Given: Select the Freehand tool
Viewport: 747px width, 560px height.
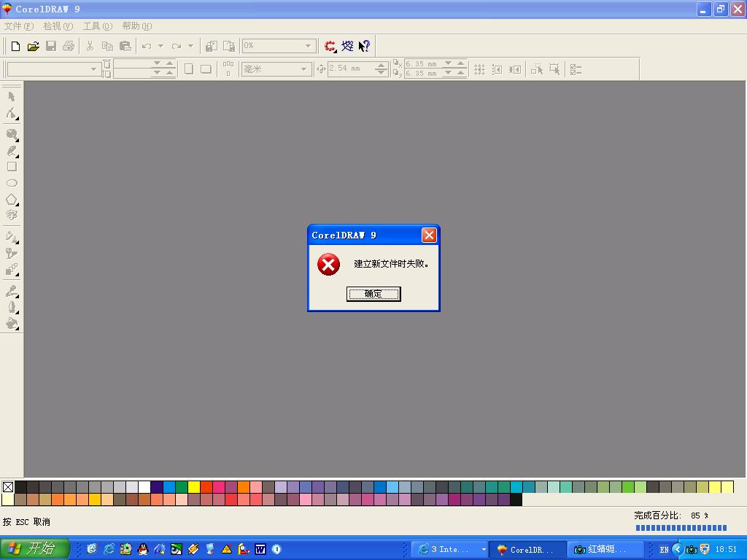Looking at the screenshot, I should (12, 151).
